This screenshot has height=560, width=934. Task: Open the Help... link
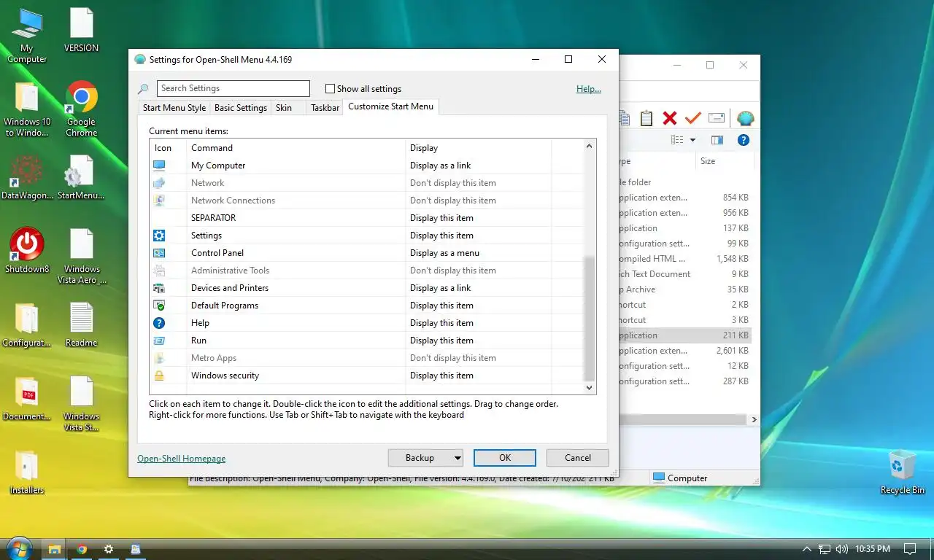[589, 89]
